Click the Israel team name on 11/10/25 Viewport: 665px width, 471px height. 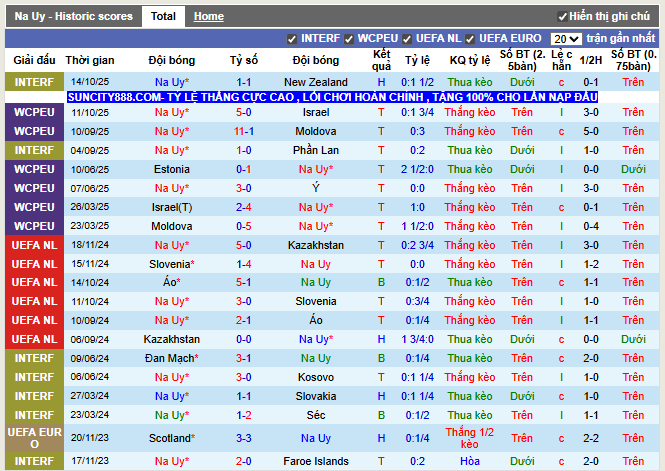316,112
